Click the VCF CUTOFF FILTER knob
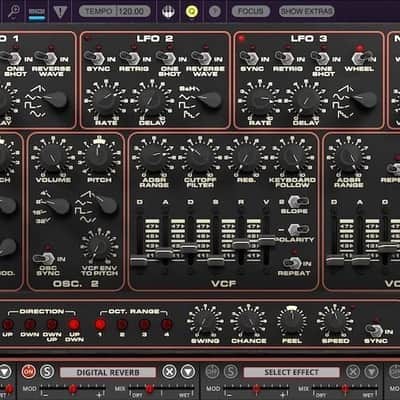 click(199, 157)
